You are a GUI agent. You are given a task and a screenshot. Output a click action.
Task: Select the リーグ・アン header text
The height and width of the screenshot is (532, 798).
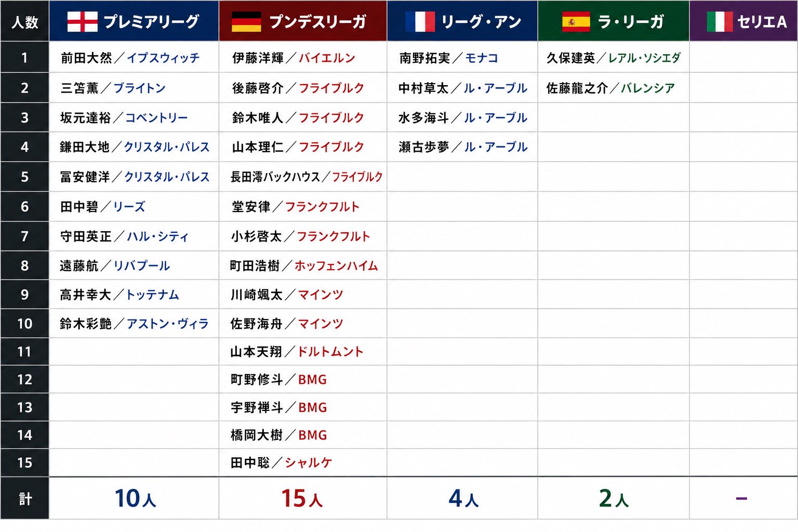point(481,22)
